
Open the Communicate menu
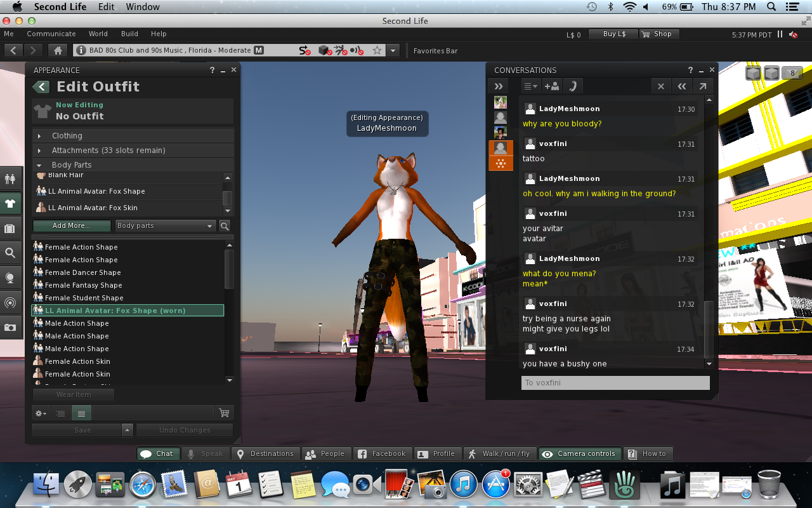click(51, 34)
